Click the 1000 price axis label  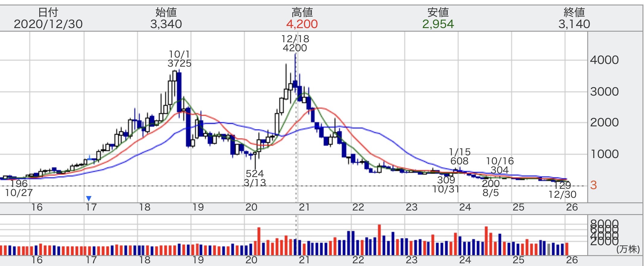pos(604,154)
